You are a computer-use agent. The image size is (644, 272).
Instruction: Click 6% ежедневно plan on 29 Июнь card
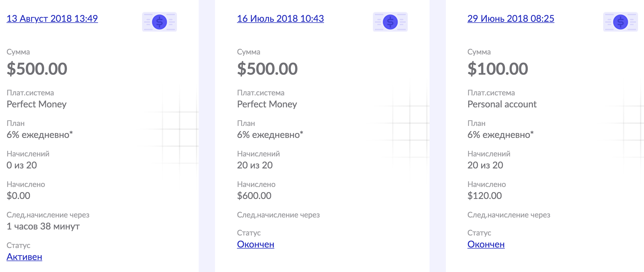500,135
